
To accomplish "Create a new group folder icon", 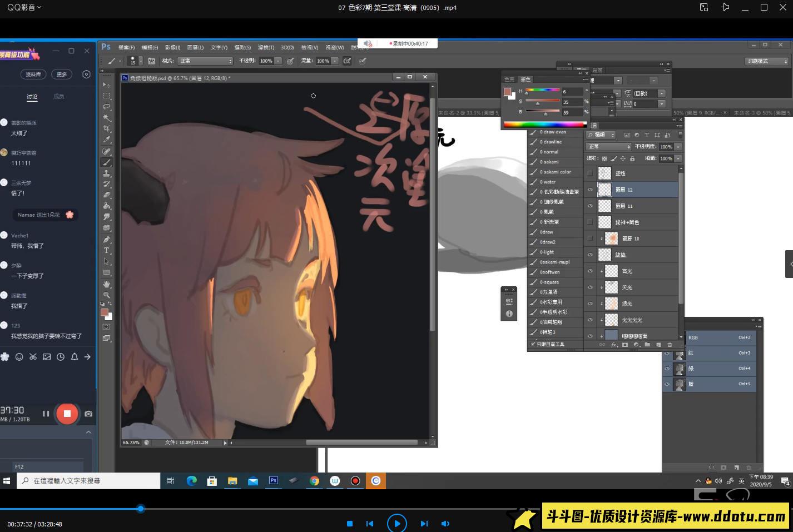I will (x=647, y=345).
